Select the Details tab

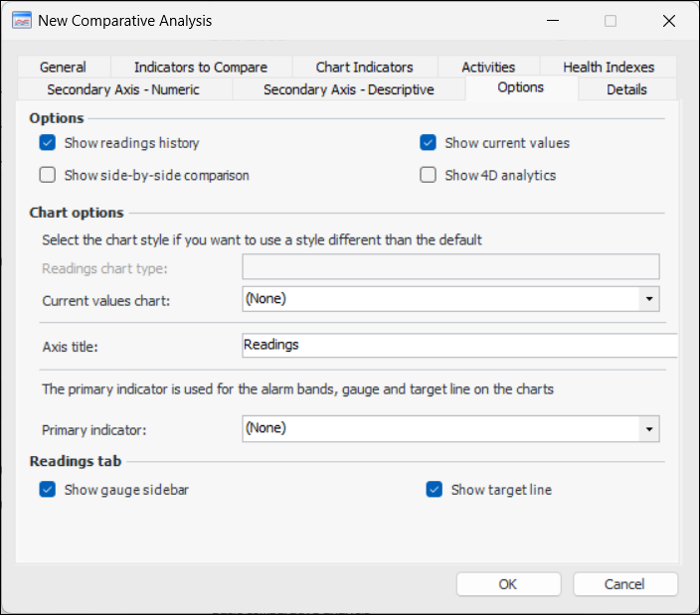626,89
